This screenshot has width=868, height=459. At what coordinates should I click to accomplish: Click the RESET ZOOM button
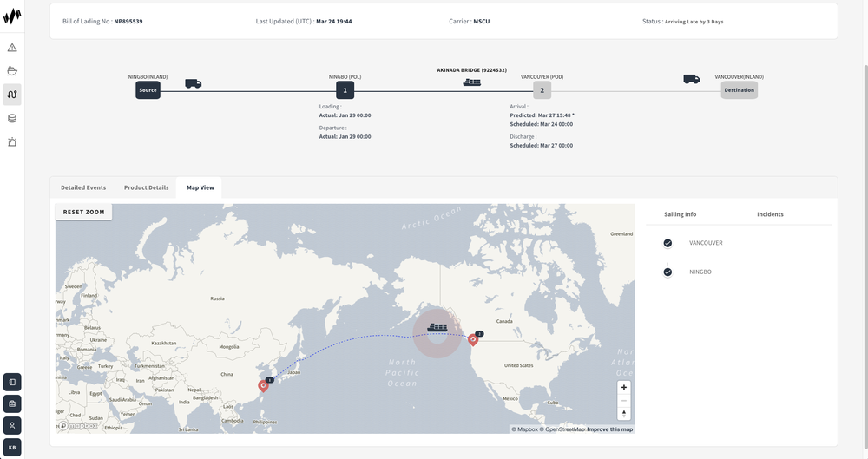pyautogui.click(x=83, y=212)
